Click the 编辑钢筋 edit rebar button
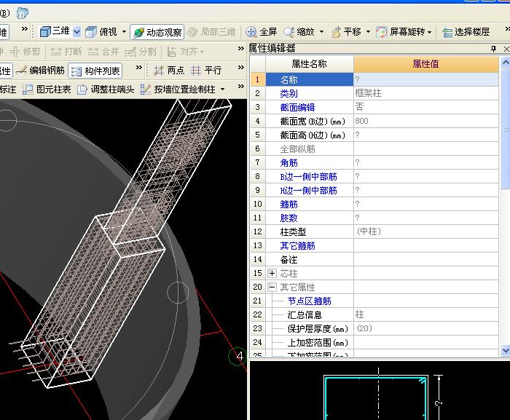The width and height of the screenshot is (510, 420). [x=40, y=70]
